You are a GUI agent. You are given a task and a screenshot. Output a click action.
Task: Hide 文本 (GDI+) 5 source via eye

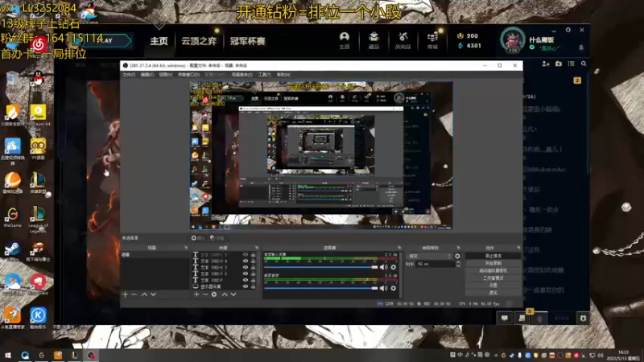point(246,255)
